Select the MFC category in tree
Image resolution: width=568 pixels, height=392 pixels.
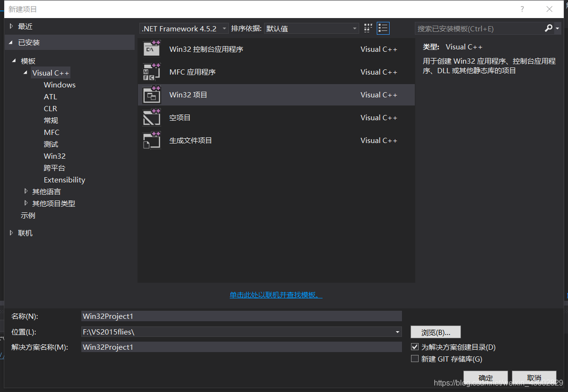[x=51, y=133]
